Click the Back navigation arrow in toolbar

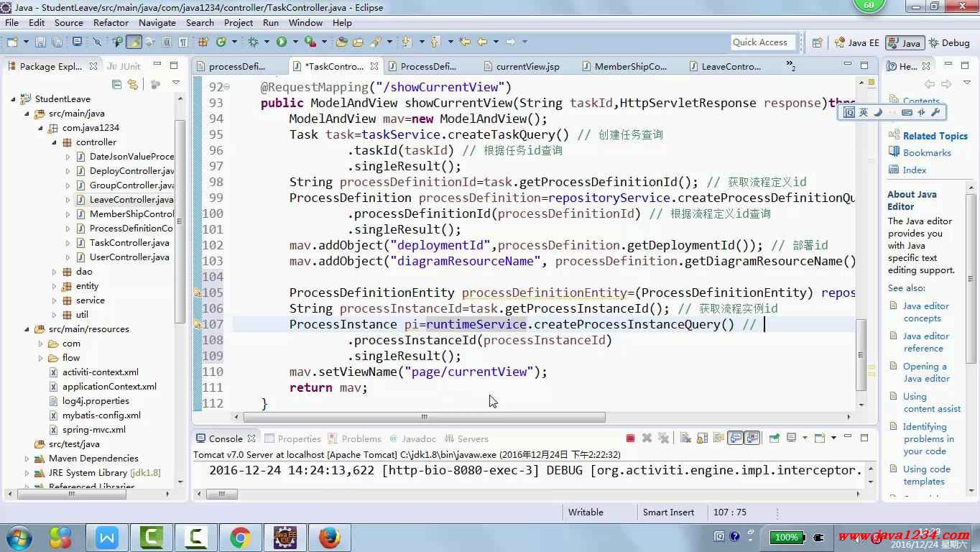coord(482,42)
